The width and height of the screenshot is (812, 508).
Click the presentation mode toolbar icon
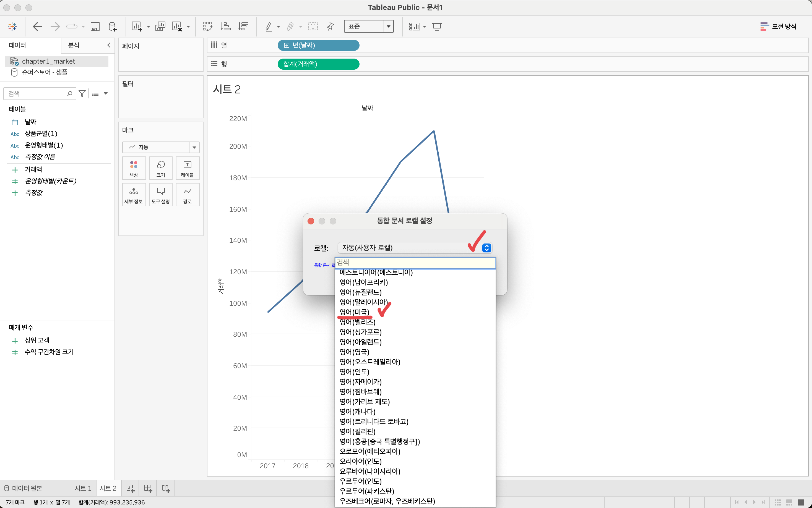[x=437, y=27]
